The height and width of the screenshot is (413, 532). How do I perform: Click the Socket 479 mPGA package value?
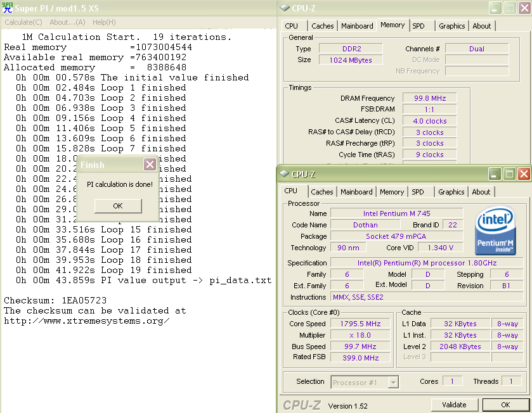(x=397, y=236)
